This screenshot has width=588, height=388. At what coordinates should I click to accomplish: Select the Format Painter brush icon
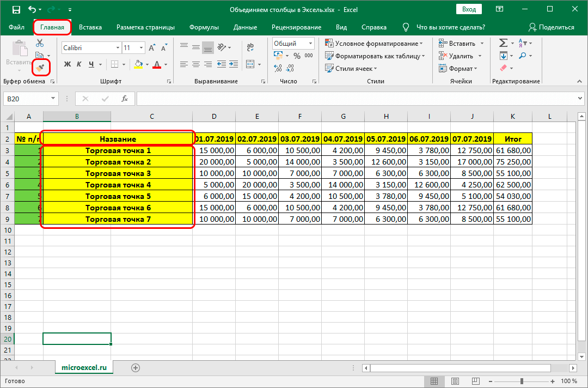click(41, 68)
